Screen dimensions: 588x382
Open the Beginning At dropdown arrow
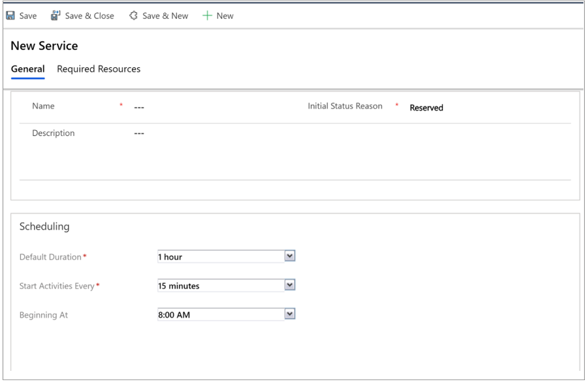point(289,314)
